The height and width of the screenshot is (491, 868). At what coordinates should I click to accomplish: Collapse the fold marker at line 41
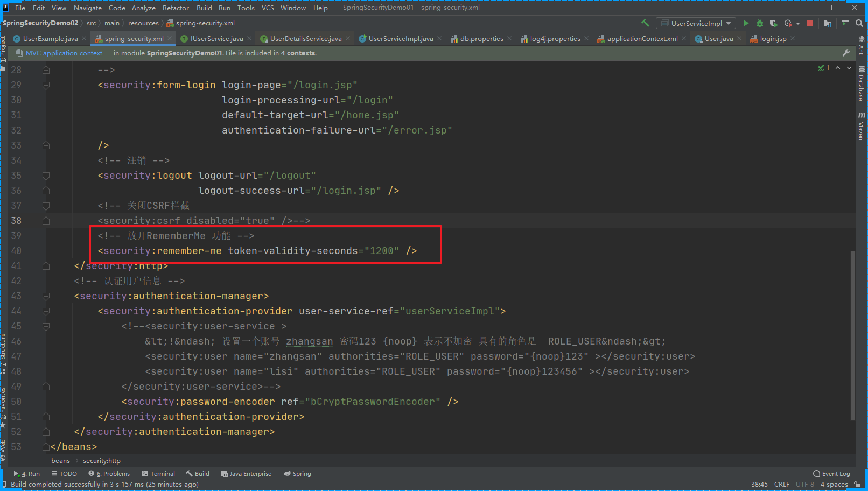pyautogui.click(x=46, y=266)
